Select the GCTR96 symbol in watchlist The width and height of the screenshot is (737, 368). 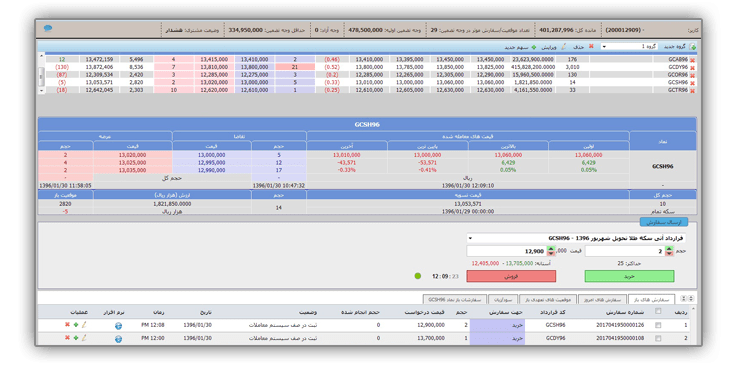(679, 90)
